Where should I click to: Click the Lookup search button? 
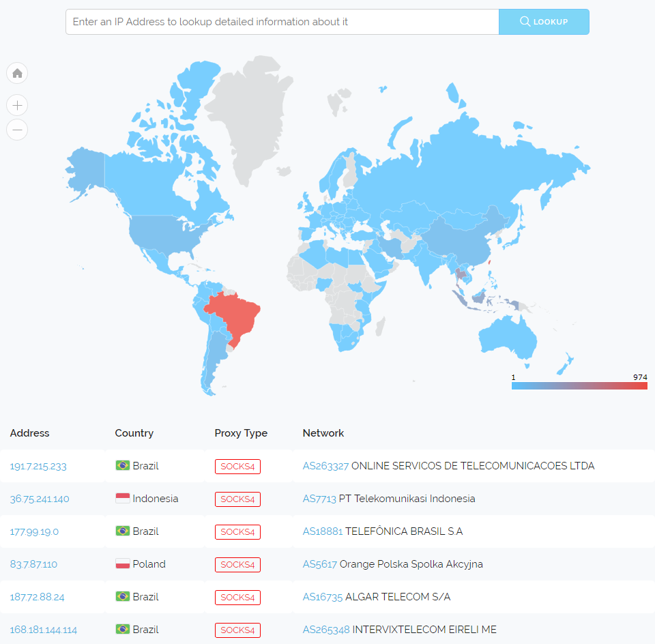[544, 22]
